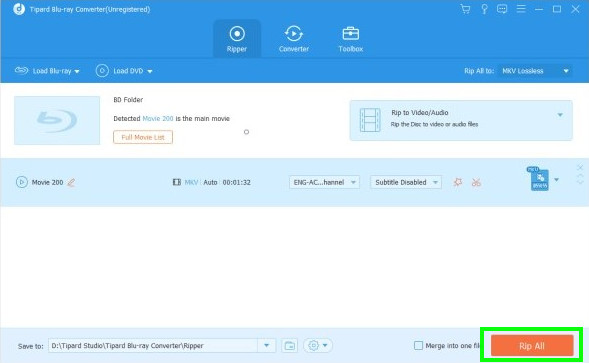Open the Subtitle Disabled dropdown

click(x=406, y=182)
